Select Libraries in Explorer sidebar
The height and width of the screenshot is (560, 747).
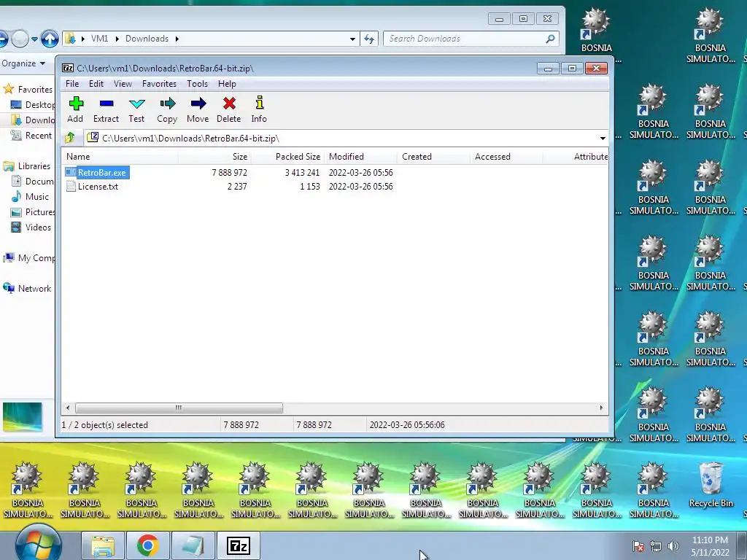(27, 166)
